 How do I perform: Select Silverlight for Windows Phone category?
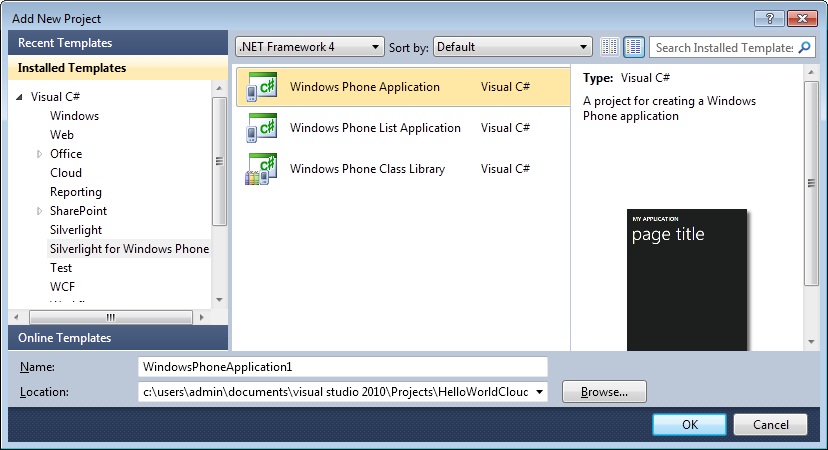(x=129, y=249)
